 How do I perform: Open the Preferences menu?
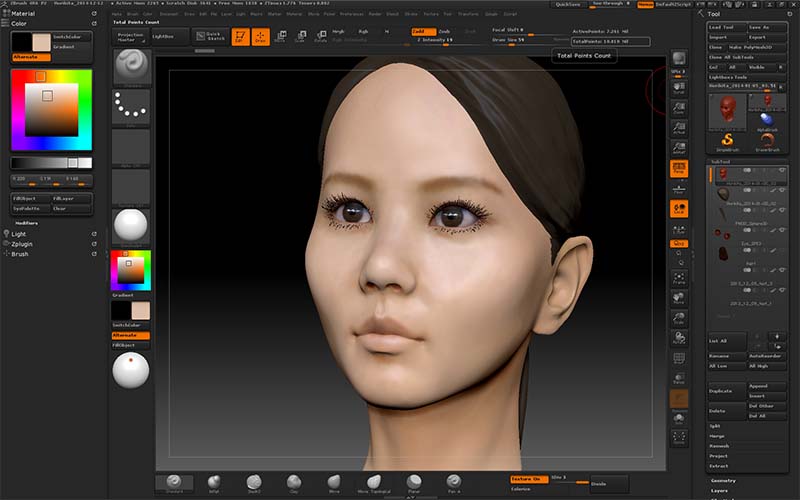click(x=352, y=14)
